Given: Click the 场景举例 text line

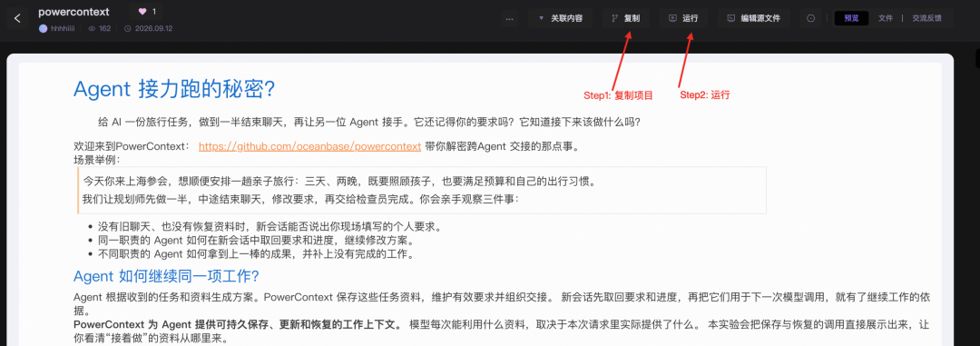Looking at the screenshot, I should point(96,159).
